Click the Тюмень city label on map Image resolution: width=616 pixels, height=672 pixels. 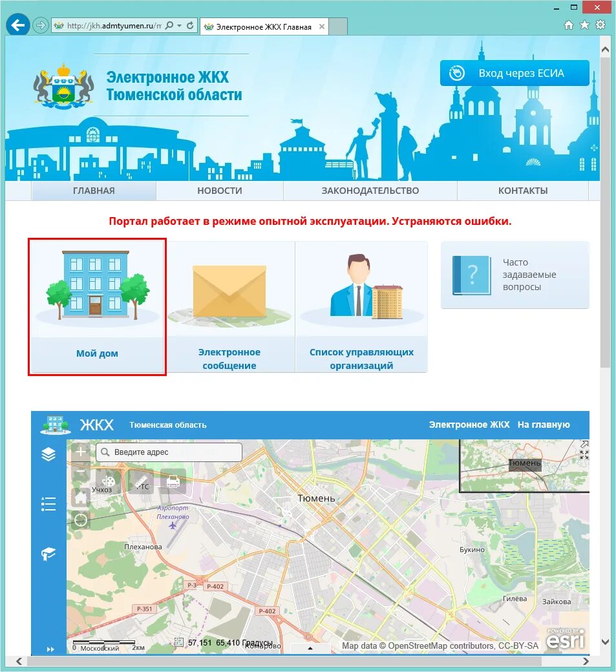(316, 498)
